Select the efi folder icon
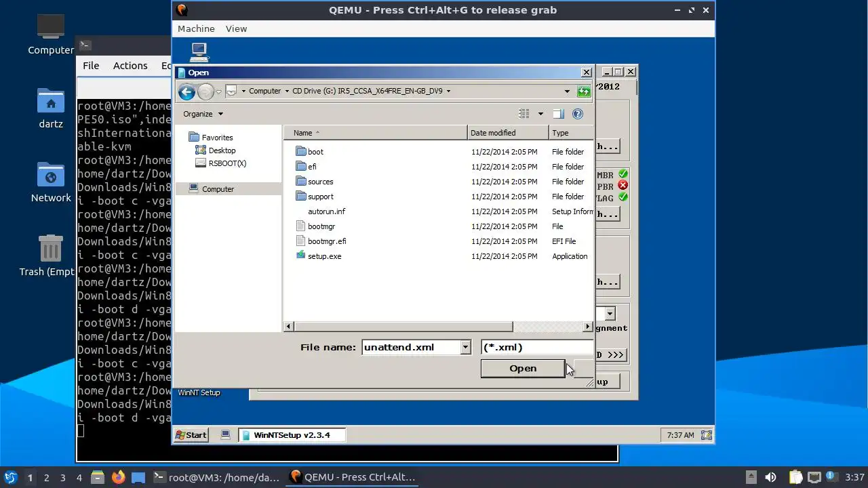This screenshot has height=488, width=868. point(302,166)
